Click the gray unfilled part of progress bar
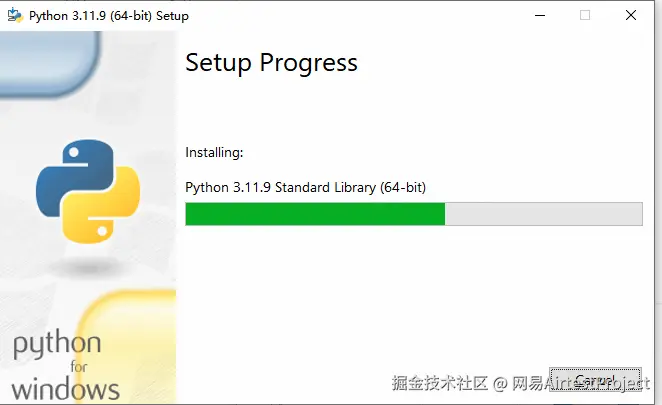The width and height of the screenshot is (662, 405). click(x=543, y=214)
